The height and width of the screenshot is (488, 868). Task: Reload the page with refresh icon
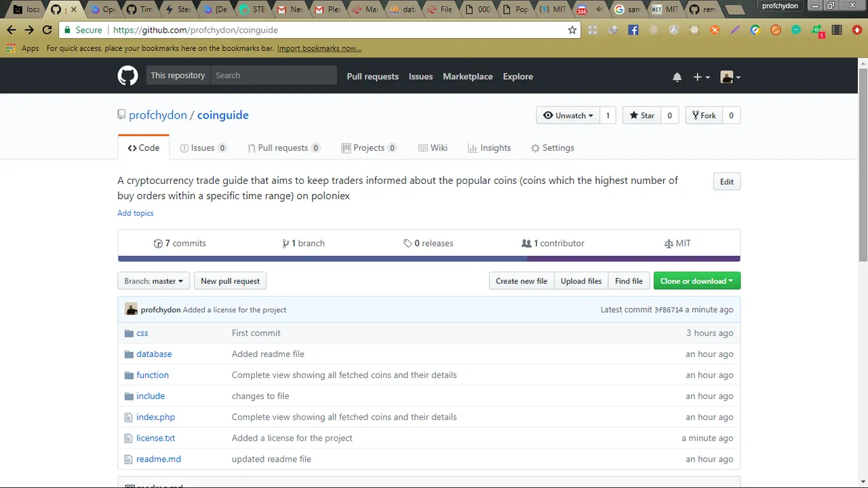pyautogui.click(x=47, y=30)
